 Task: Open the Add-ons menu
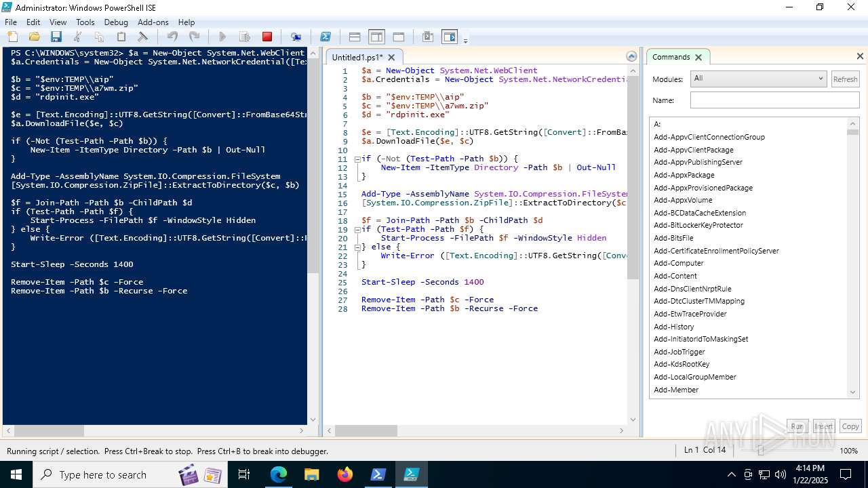tap(153, 22)
